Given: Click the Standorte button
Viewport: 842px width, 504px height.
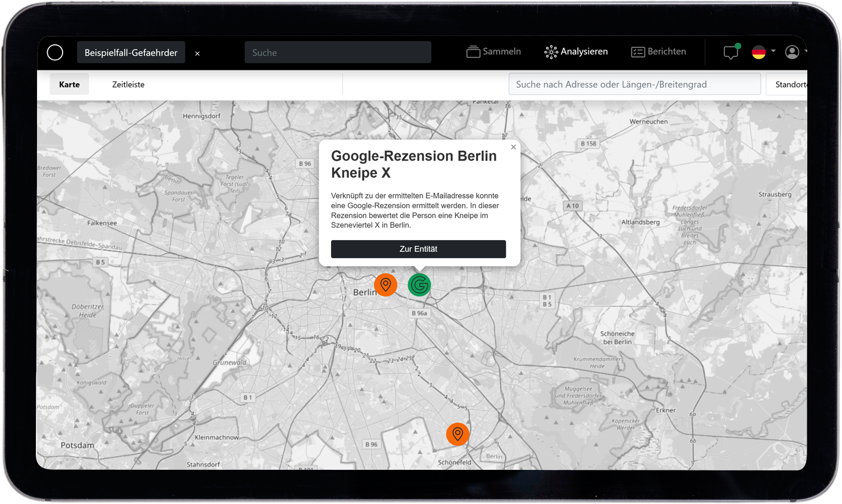Looking at the screenshot, I should 790,84.
